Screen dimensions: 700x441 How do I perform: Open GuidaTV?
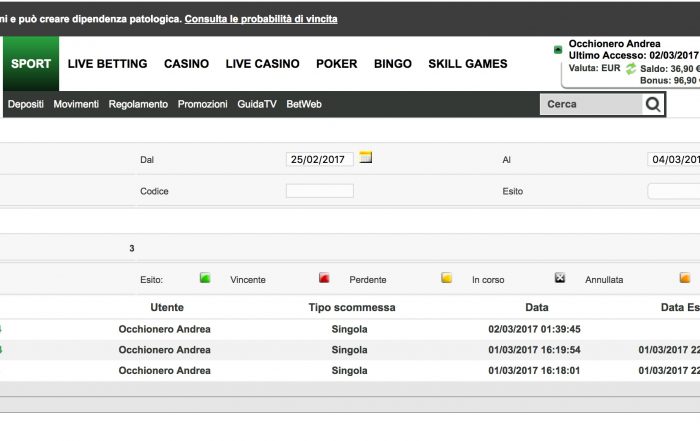[257, 104]
